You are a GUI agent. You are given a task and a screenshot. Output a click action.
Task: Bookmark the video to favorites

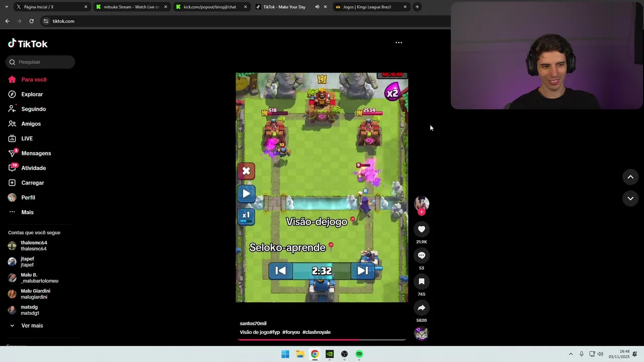[422, 282]
